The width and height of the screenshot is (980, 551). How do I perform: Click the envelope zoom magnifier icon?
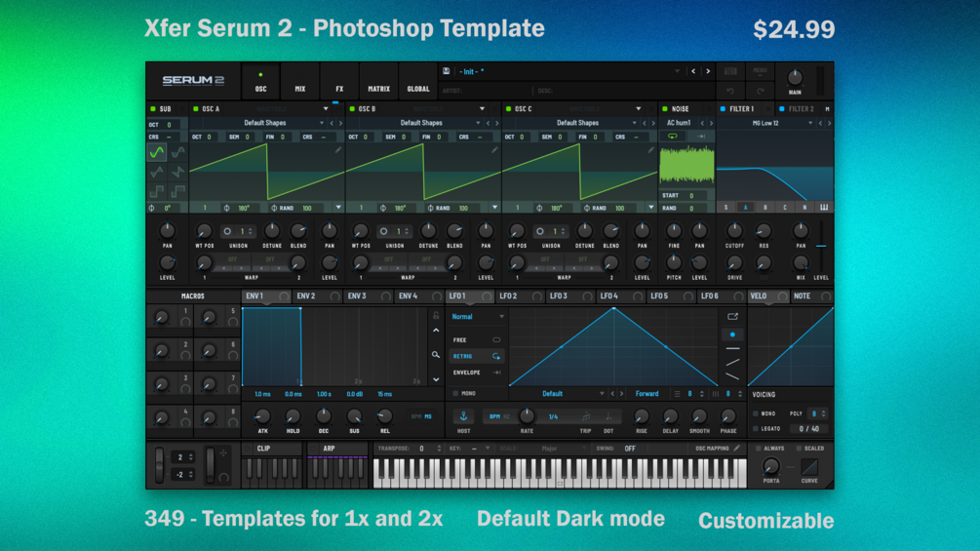pyautogui.click(x=436, y=355)
